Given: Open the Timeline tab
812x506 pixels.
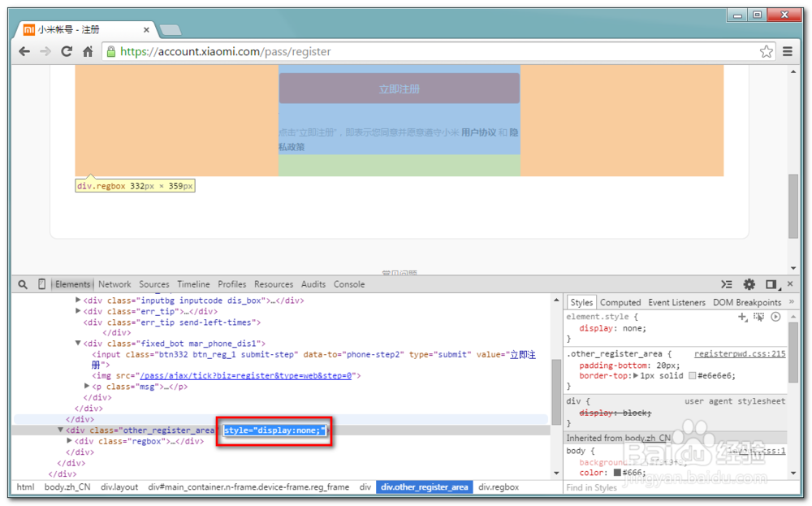Looking at the screenshot, I should [193, 284].
